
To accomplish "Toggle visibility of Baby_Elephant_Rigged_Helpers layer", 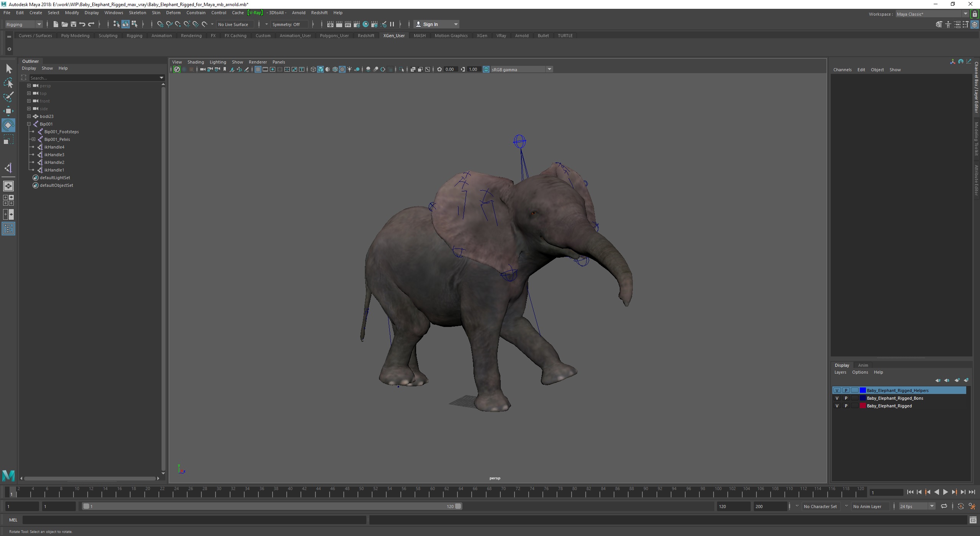I will 836,389.
